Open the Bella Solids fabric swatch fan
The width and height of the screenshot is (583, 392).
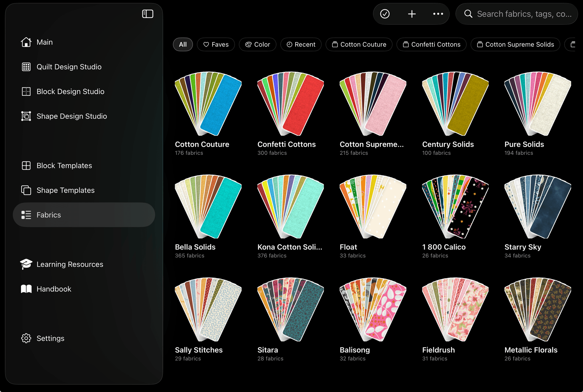[208, 206]
